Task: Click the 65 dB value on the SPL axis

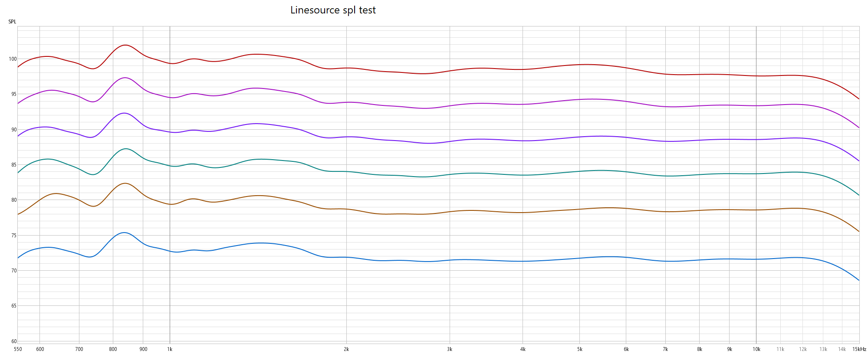Action: tap(14, 306)
